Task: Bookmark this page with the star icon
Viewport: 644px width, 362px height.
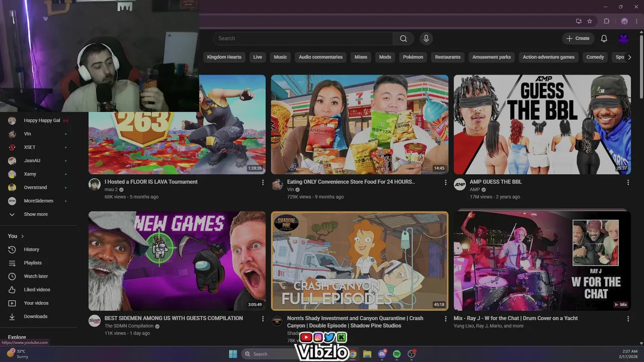Action: click(x=590, y=21)
